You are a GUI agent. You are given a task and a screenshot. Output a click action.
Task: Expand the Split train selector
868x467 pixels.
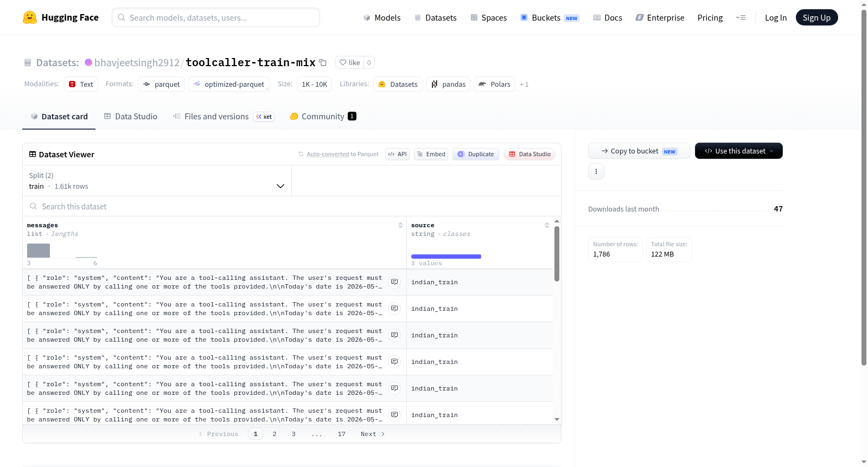tap(157, 181)
